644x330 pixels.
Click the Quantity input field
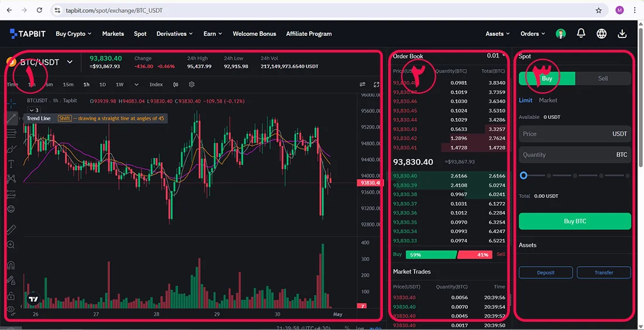(574, 155)
